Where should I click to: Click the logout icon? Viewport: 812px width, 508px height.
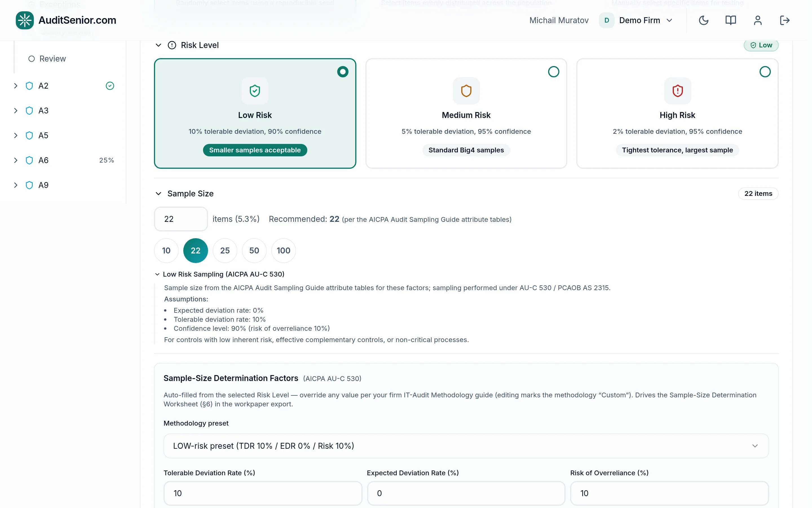point(784,20)
